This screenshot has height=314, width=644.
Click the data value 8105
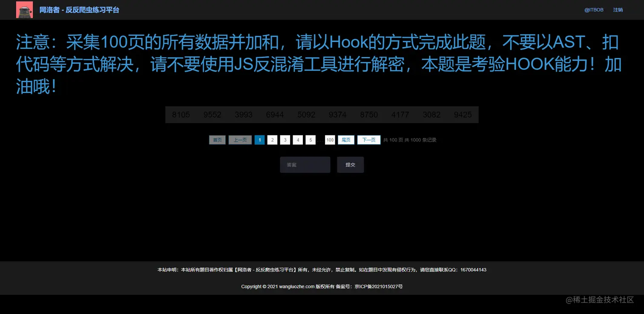(181, 115)
